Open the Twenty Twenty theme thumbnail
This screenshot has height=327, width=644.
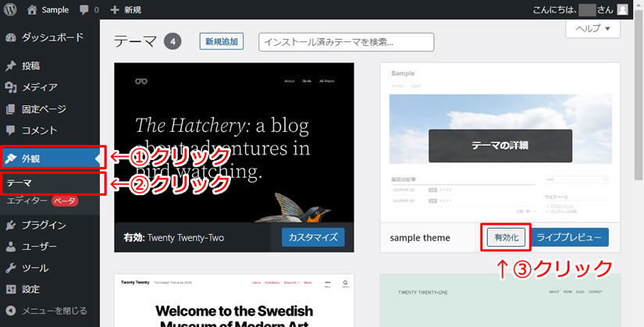[x=234, y=300]
